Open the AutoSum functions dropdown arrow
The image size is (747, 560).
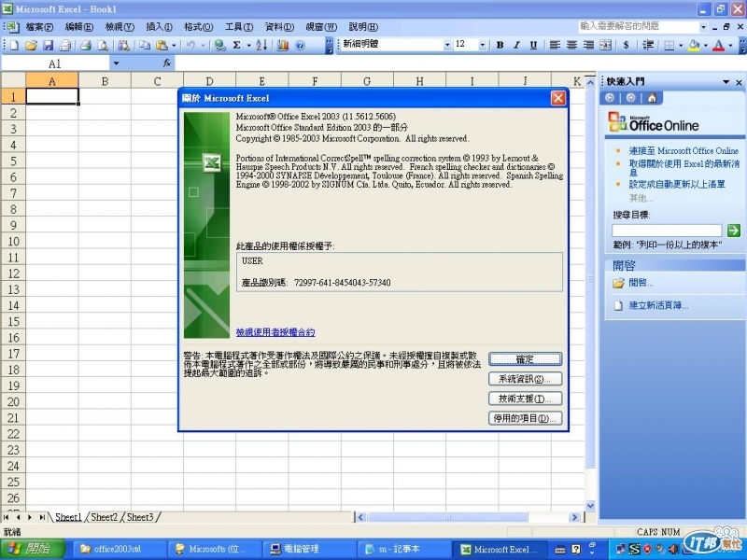point(248,45)
